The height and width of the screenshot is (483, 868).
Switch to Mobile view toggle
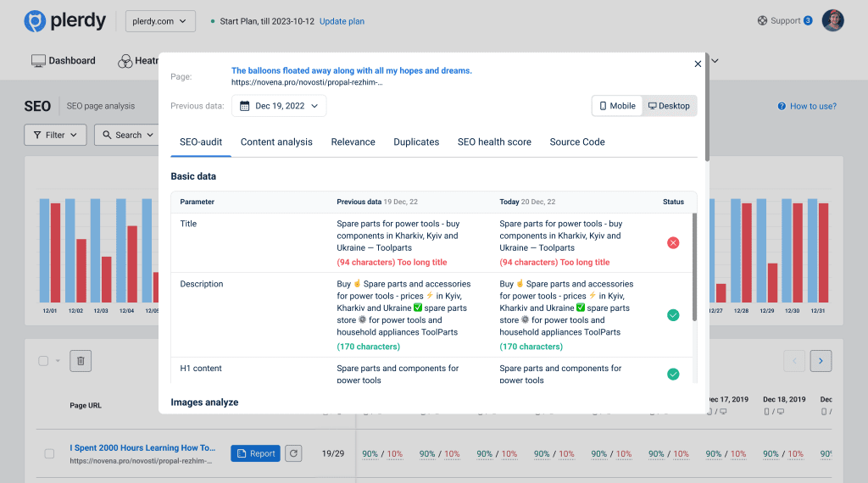tap(617, 106)
